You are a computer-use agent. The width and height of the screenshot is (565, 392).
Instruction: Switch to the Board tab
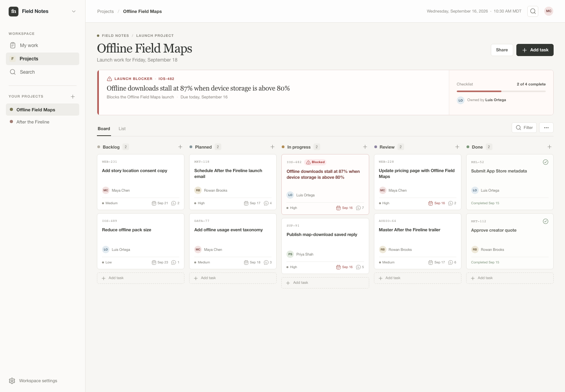click(x=104, y=129)
